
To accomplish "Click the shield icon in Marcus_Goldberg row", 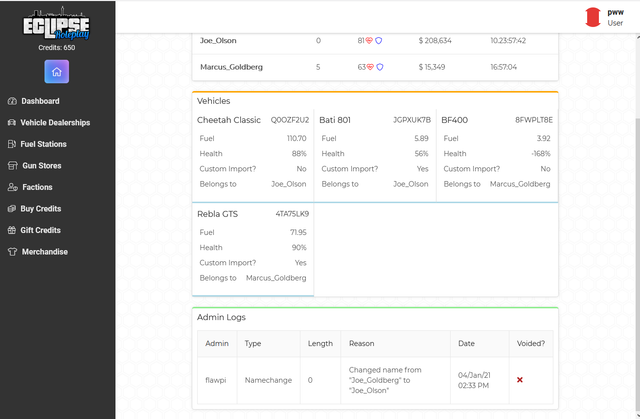I will pos(380,67).
